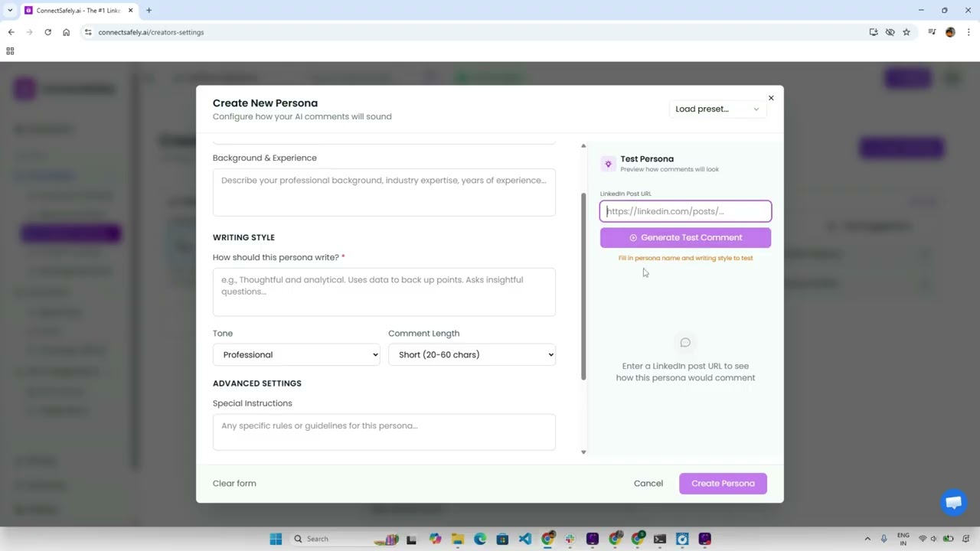Open File Explorer from the taskbar

click(x=457, y=539)
